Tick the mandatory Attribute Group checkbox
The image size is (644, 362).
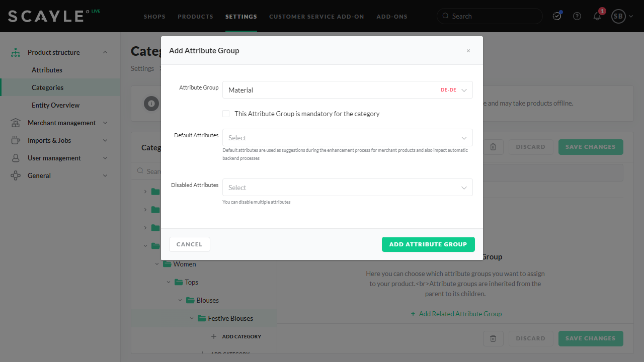pos(226,114)
